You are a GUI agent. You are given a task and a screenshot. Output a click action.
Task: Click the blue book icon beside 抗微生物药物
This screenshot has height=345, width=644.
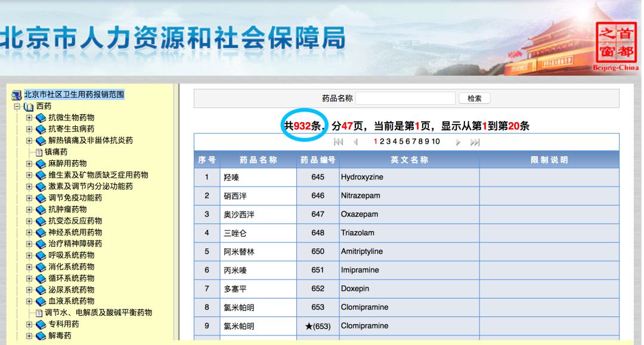(41, 118)
